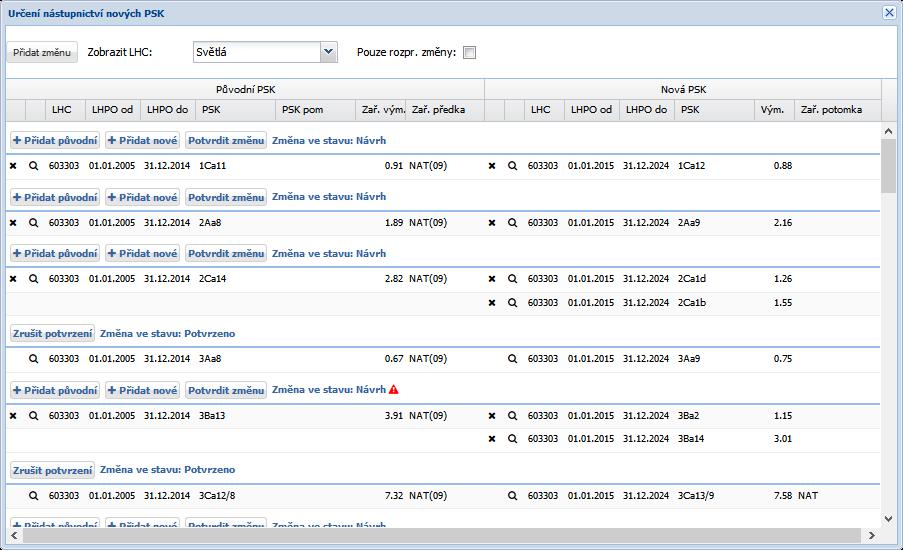Delete original row 1Ca11 with the X icon
The height and width of the screenshot is (550, 903).
[x=13, y=166]
